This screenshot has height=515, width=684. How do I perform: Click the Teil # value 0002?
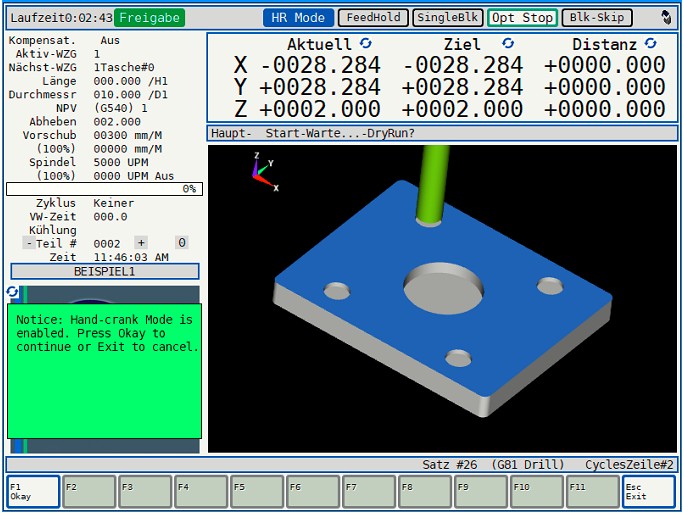tap(107, 244)
